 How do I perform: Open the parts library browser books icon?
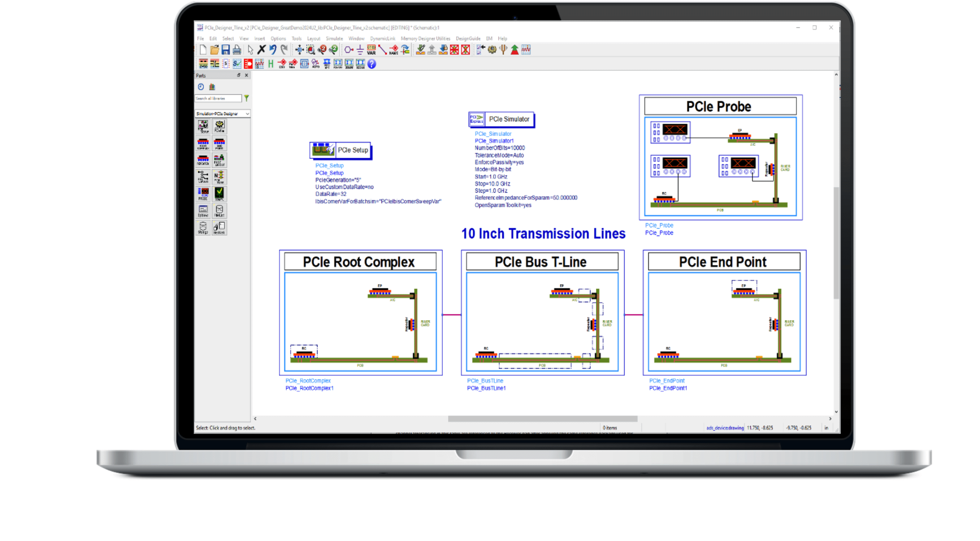(212, 87)
